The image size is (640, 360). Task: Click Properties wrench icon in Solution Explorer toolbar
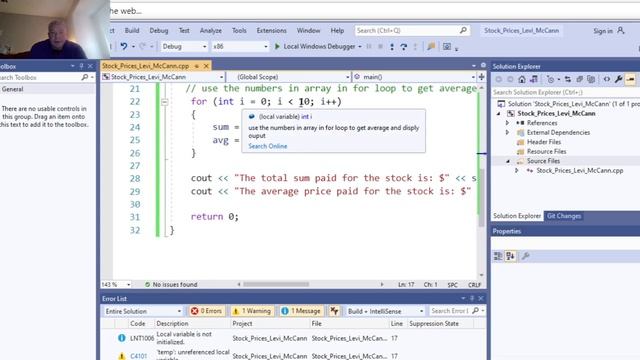pos(618,79)
